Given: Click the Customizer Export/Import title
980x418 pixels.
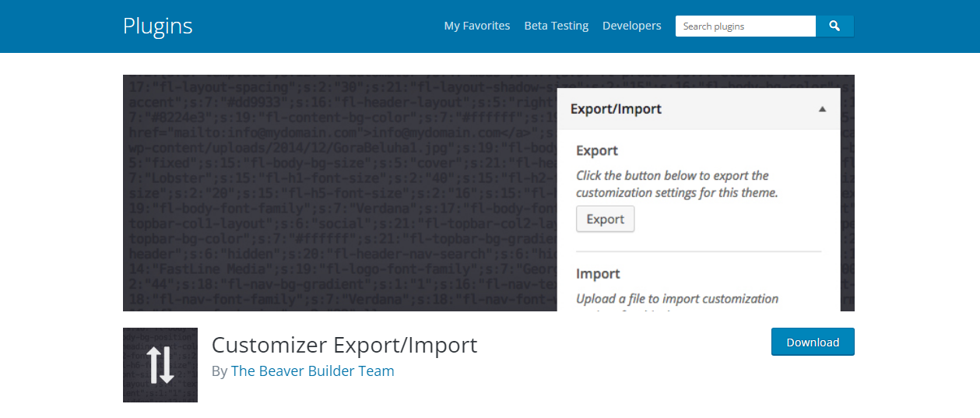Looking at the screenshot, I should [x=345, y=345].
